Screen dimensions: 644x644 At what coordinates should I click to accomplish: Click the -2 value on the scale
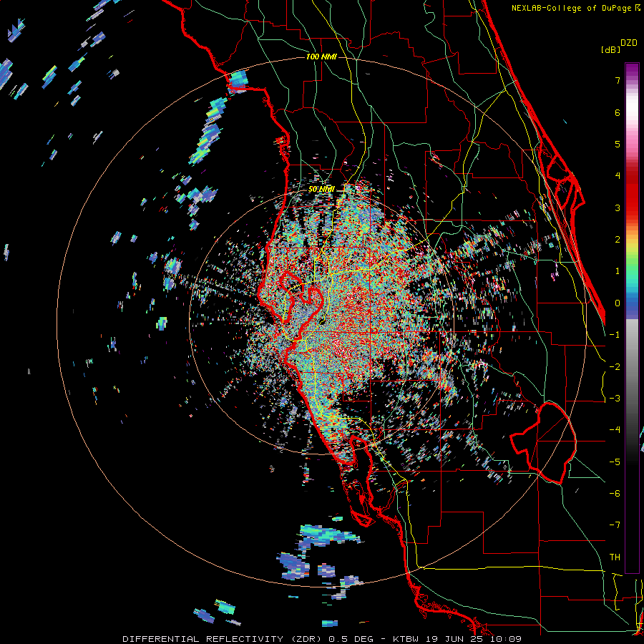[x=615, y=366]
